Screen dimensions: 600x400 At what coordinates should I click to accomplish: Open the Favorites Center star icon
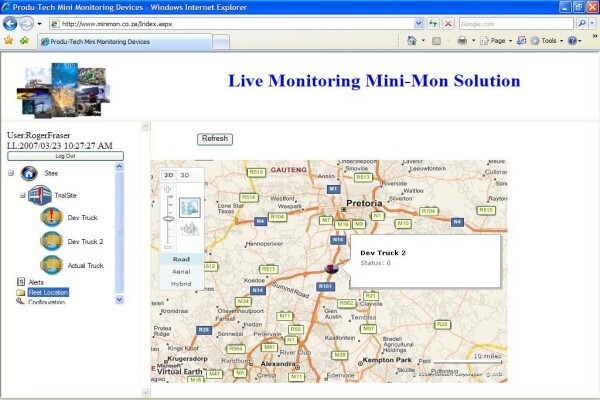[8, 40]
